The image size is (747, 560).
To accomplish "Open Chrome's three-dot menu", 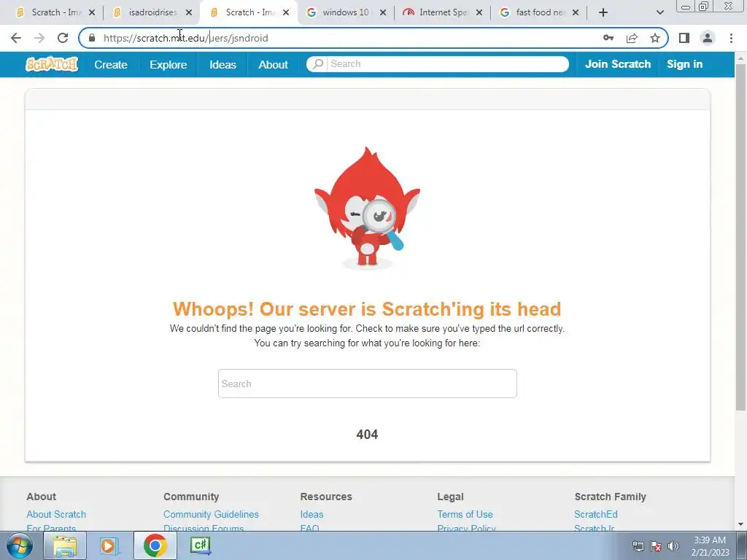I will pos(731,38).
